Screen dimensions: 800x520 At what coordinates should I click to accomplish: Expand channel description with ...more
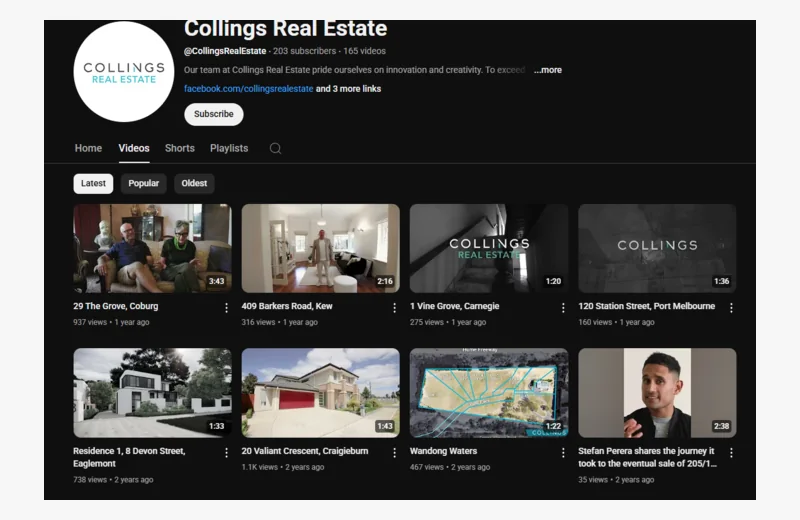coord(547,70)
